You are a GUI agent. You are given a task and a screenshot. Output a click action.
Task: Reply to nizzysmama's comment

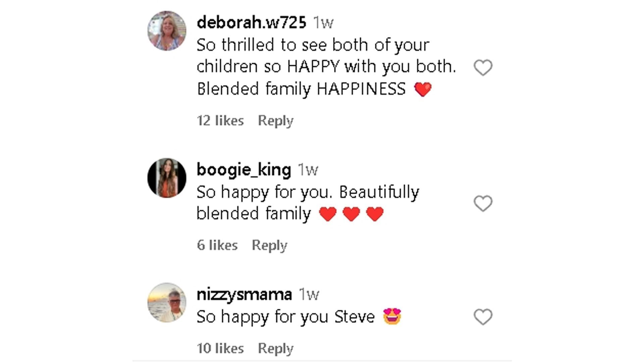pyautogui.click(x=275, y=349)
